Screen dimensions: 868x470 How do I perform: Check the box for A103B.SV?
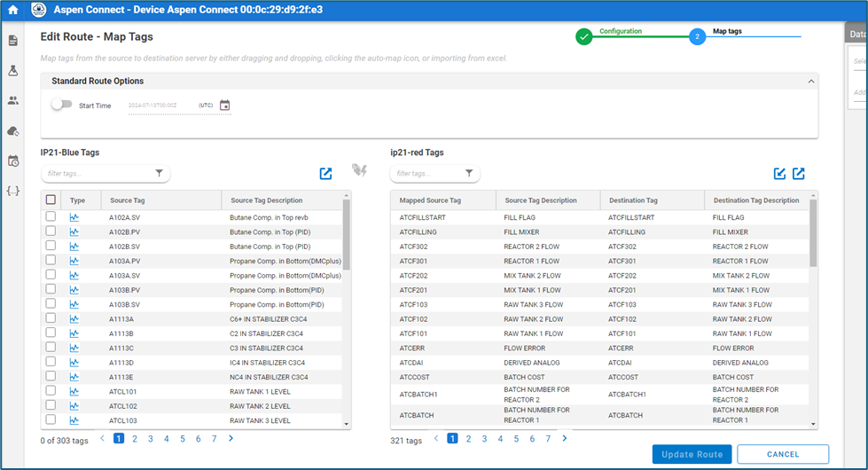pyautogui.click(x=51, y=303)
